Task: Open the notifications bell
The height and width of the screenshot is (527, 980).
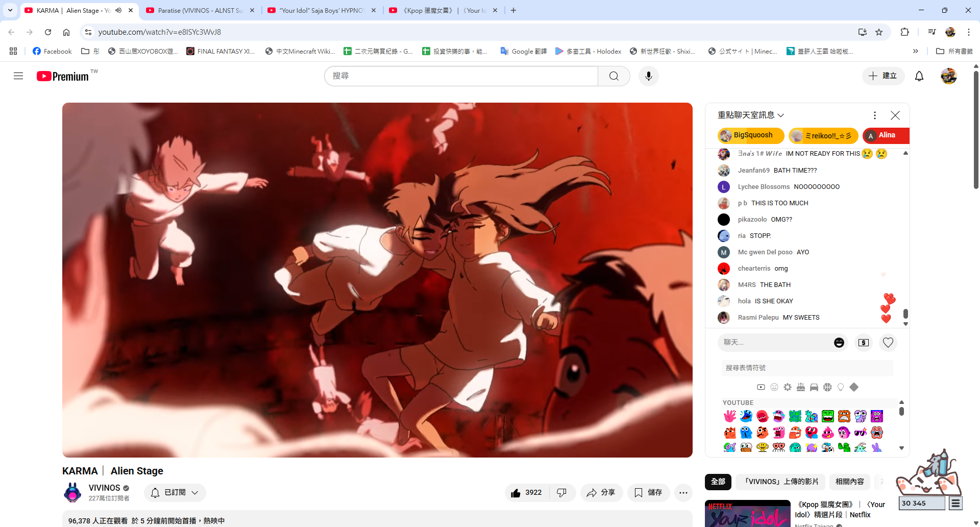Action: tap(919, 76)
